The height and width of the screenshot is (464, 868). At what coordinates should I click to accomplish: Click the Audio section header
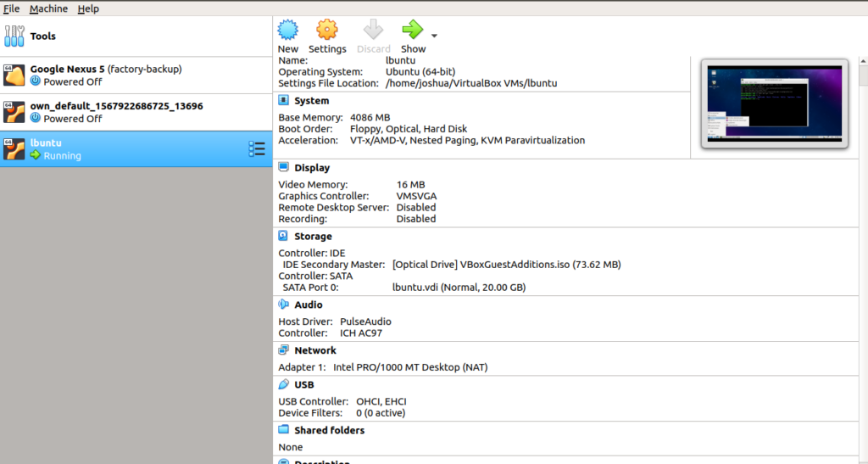point(309,305)
